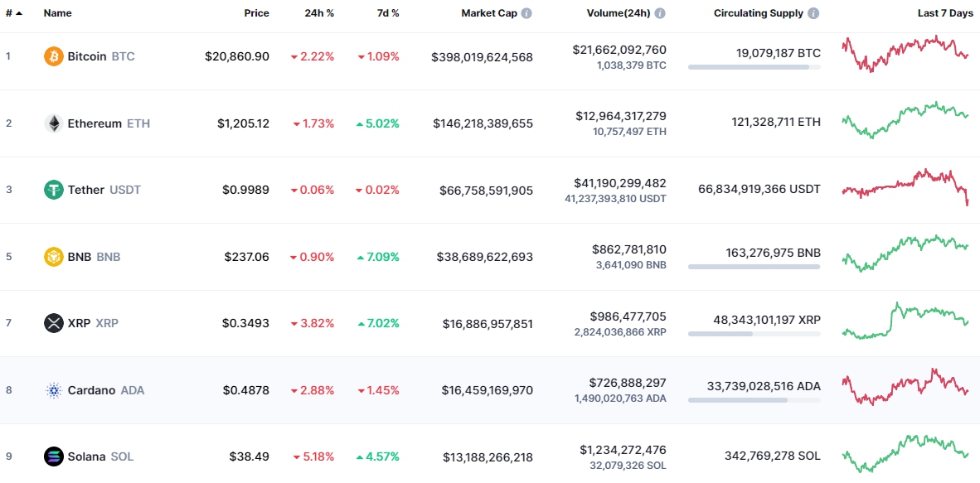Image resolution: width=980 pixels, height=483 pixels.
Task: Open the Ethereum ETH coin page link
Action: [109, 123]
